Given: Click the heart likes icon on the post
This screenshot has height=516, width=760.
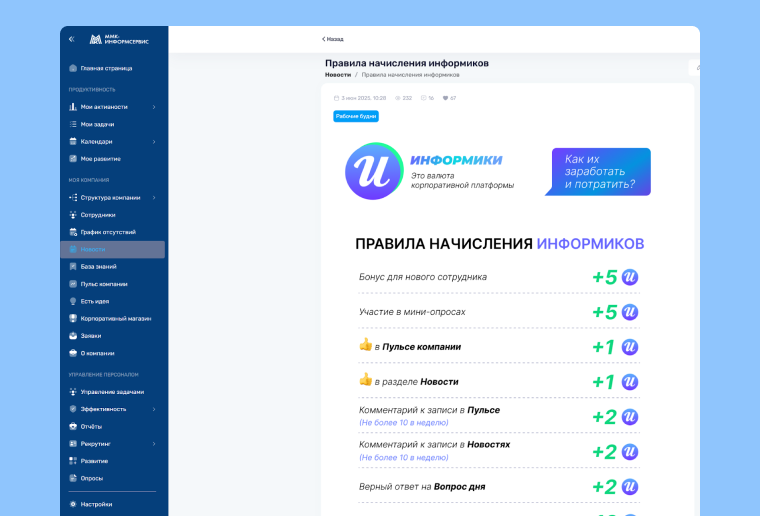Looking at the screenshot, I should pos(445,98).
